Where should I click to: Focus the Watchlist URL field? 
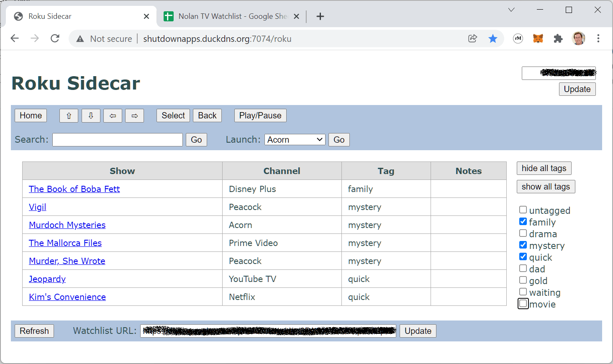pos(268,331)
